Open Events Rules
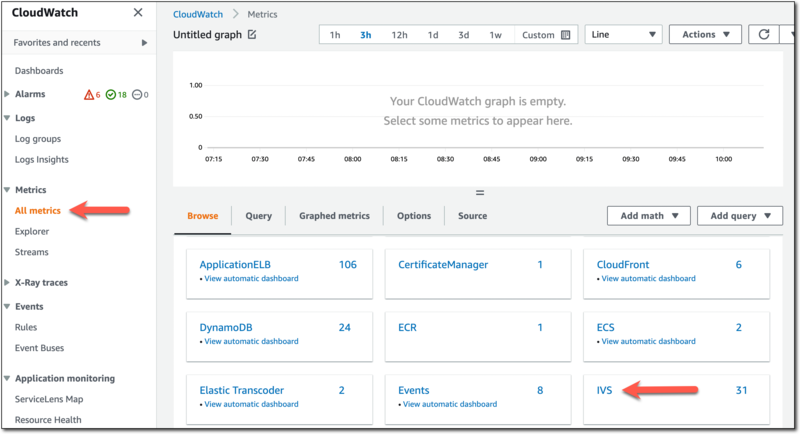Viewport: 800px width, 434px height. [x=26, y=327]
